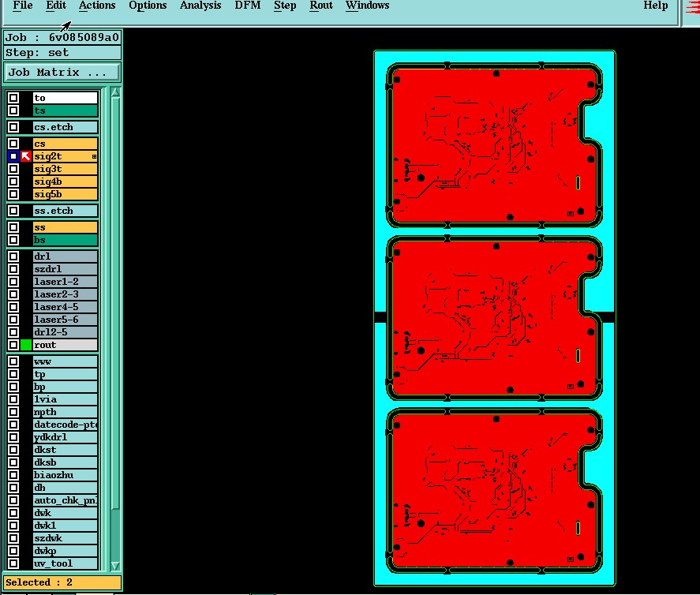Select the laser2-3 layer name
Viewport: 700px width, 595px height.
pyautogui.click(x=66, y=294)
